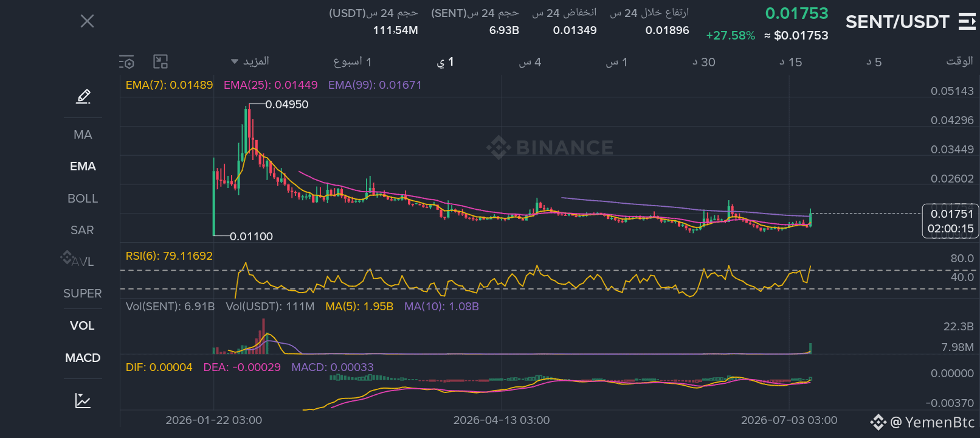Viewport: 980px width, 438px height.
Task: Toggle the BOLL indicator
Action: pyautogui.click(x=83, y=198)
